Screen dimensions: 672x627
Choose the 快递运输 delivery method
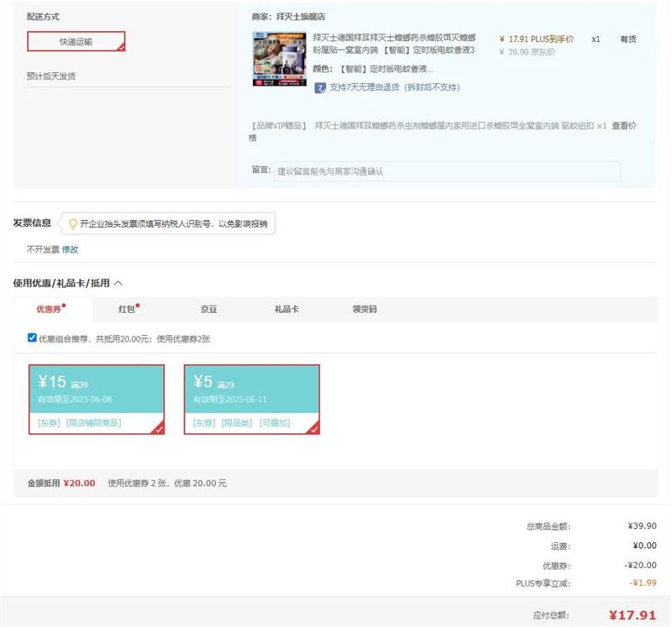[x=76, y=41]
